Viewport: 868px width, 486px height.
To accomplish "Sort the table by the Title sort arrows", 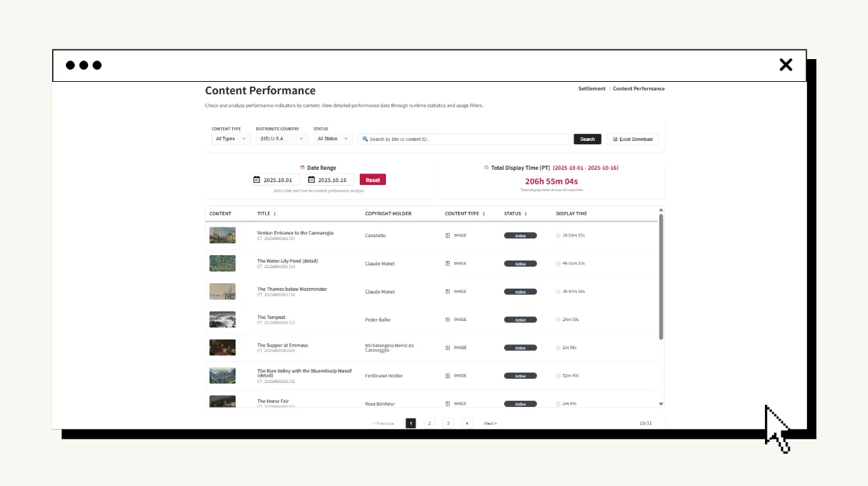I will tap(275, 214).
